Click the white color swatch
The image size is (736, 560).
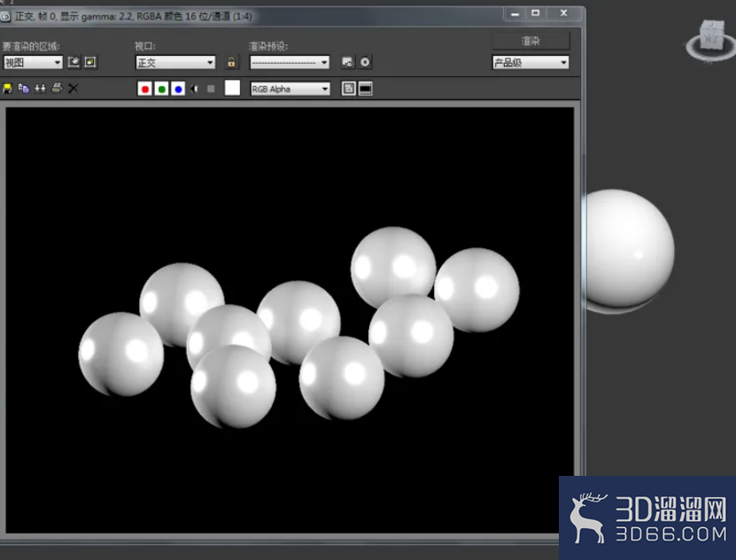point(232,88)
